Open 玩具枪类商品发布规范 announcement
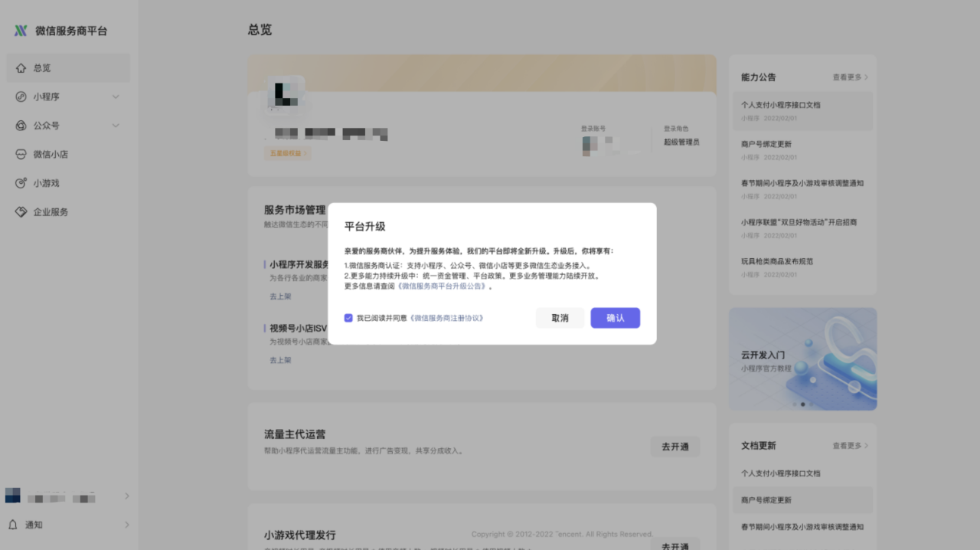This screenshot has width=980, height=550. pos(801,267)
